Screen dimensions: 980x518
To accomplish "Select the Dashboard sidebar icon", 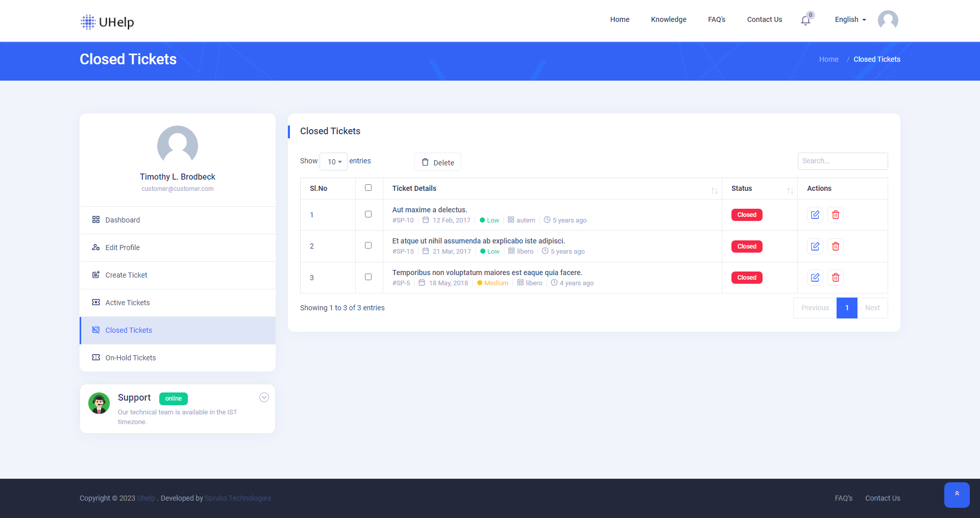I will 96,219.
